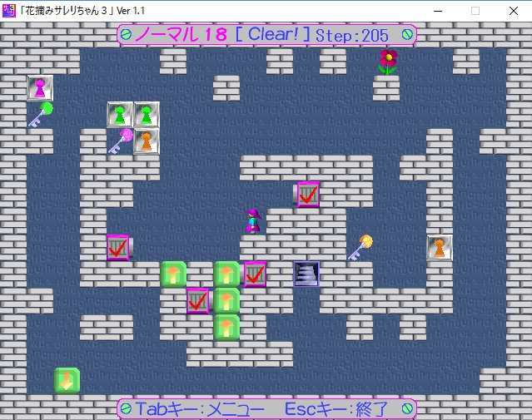The image size is (532, 420).
Task: Click the red flower at the top
Action: click(388, 62)
